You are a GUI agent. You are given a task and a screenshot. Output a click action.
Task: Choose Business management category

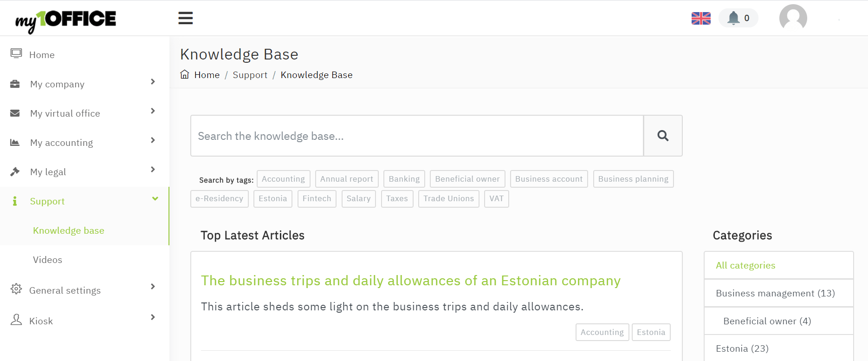point(775,293)
